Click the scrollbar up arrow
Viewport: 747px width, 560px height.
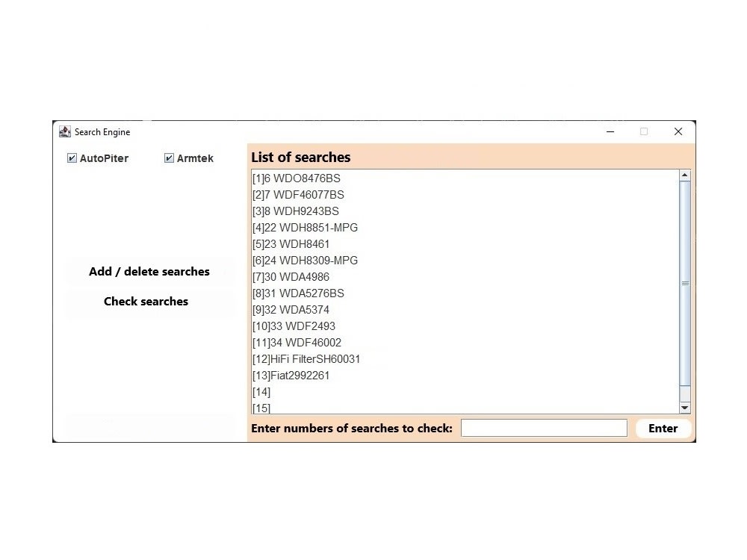pyautogui.click(x=684, y=175)
